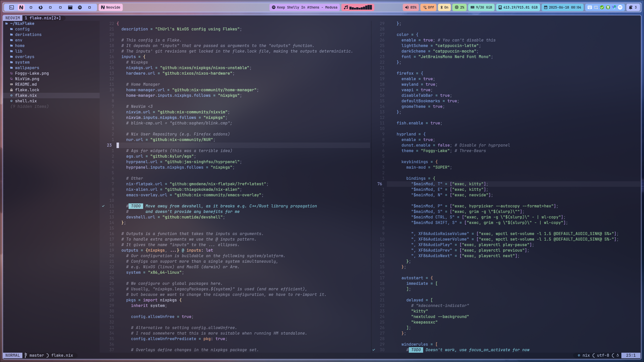Switch to the terminal workspace icon
This screenshot has height=362, width=644.
click(12, 7)
